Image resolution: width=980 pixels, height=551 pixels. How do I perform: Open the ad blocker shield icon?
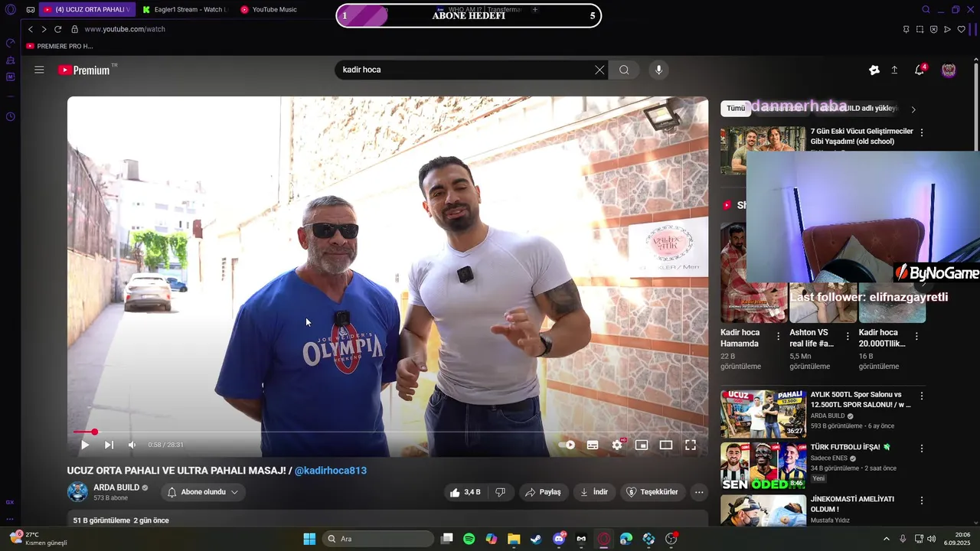tap(933, 29)
